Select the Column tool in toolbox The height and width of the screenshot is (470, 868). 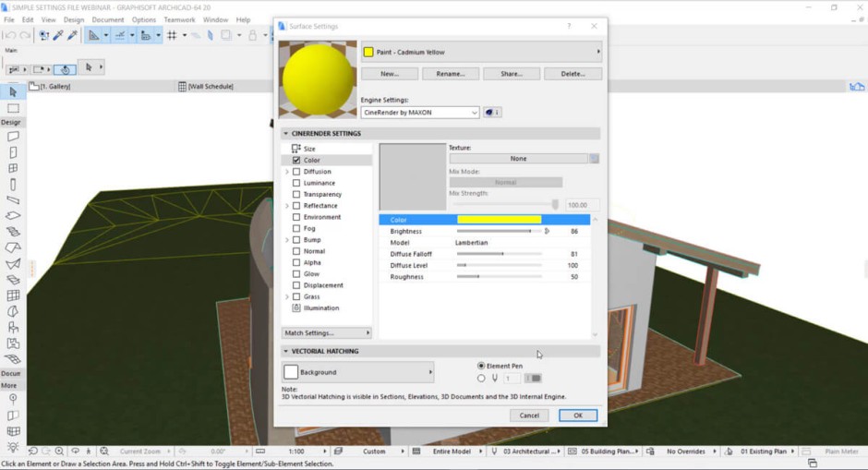(x=13, y=185)
